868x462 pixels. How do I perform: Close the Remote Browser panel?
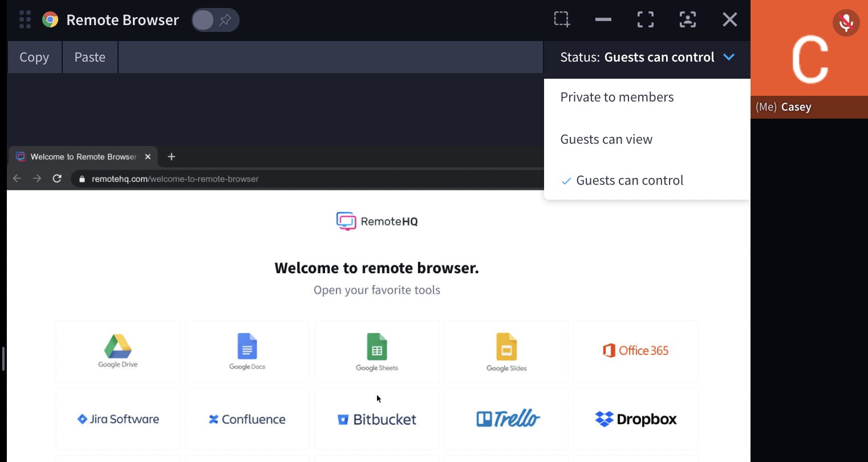730,19
